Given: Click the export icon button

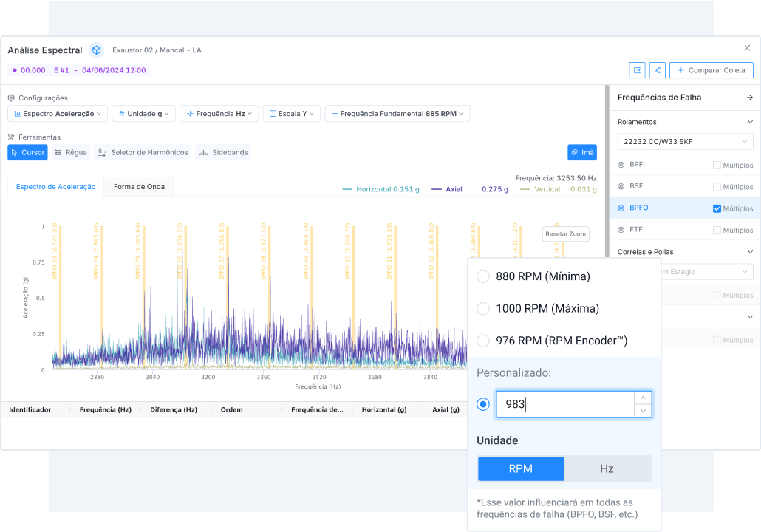Looking at the screenshot, I should coord(637,70).
